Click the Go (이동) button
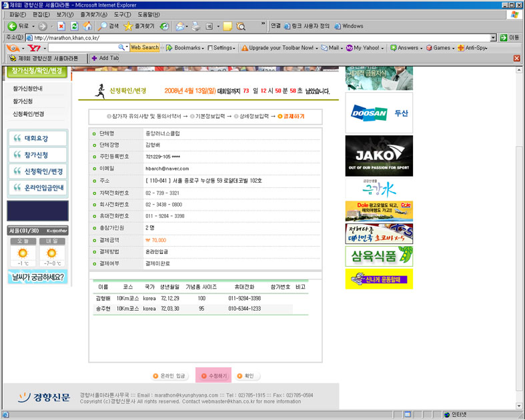Image resolution: width=525 pixels, height=420 pixels. 509,37
